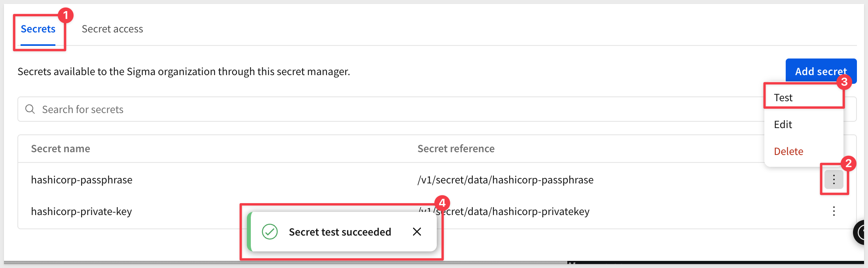Image resolution: width=868 pixels, height=268 pixels.
Task: Switch to the Secrets tab
Action: pos(38,29)
